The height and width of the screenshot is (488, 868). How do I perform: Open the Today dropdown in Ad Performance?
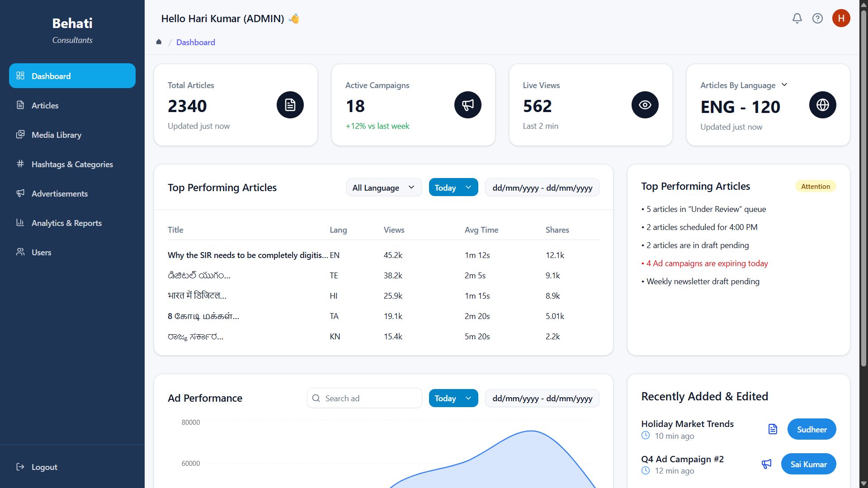[453, 398]
